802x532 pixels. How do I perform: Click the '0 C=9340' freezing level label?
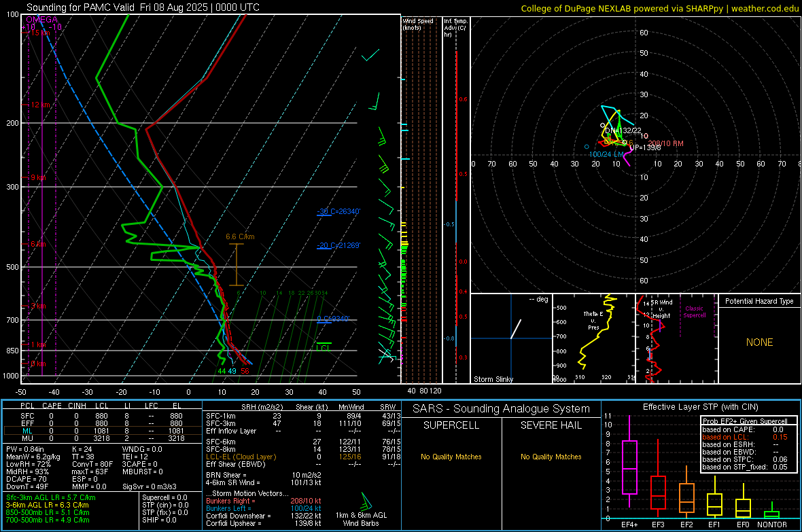coord(332,319)
